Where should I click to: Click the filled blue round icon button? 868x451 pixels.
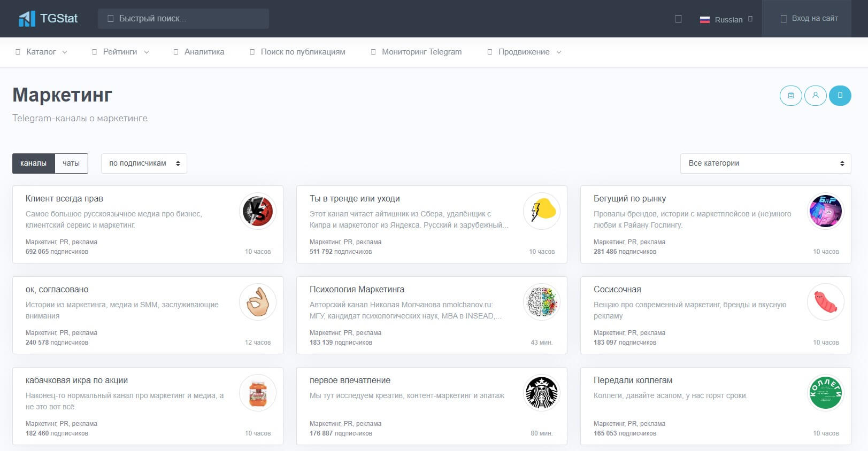840,96
